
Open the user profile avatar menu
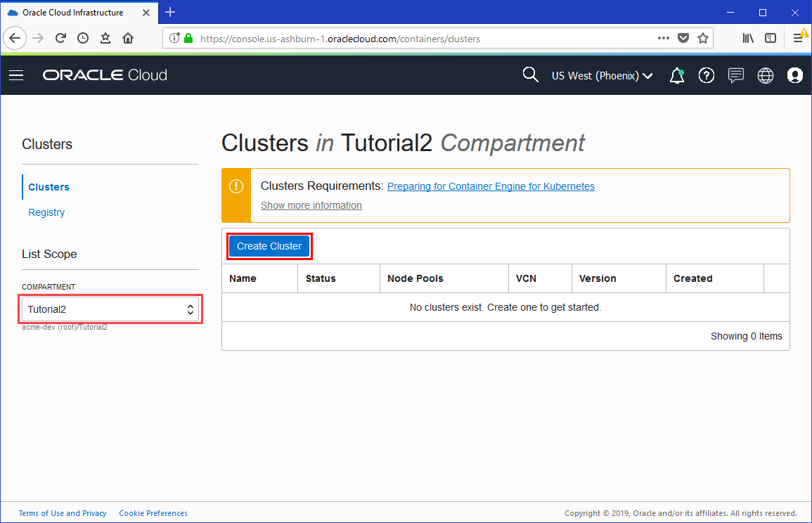795,76
